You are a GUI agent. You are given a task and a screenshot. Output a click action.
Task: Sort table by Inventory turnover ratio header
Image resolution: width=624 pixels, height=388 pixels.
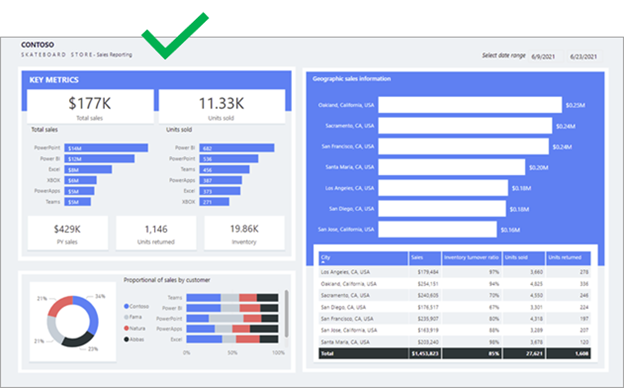pyautogui.click(x=472, y=258)
